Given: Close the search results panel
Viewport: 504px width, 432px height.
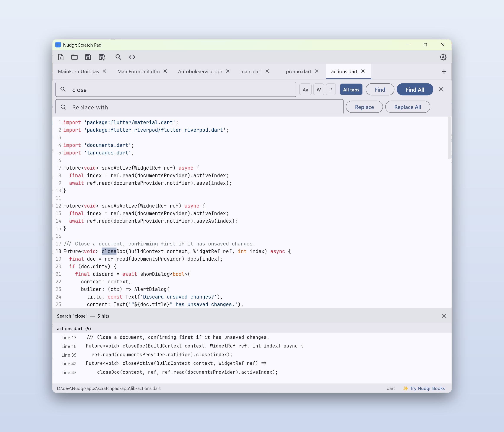Looking at the screenshot, I should click(x=444, y=316).
